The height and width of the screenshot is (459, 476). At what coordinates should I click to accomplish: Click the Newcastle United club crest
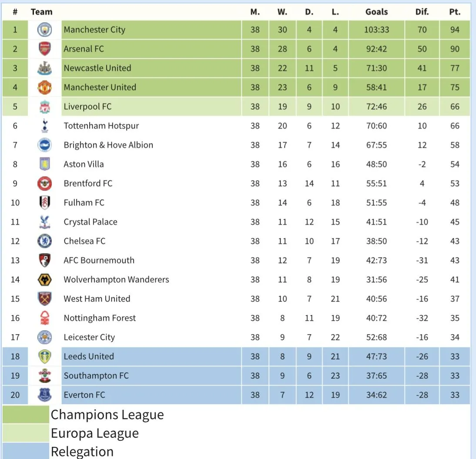click(44, 68)
